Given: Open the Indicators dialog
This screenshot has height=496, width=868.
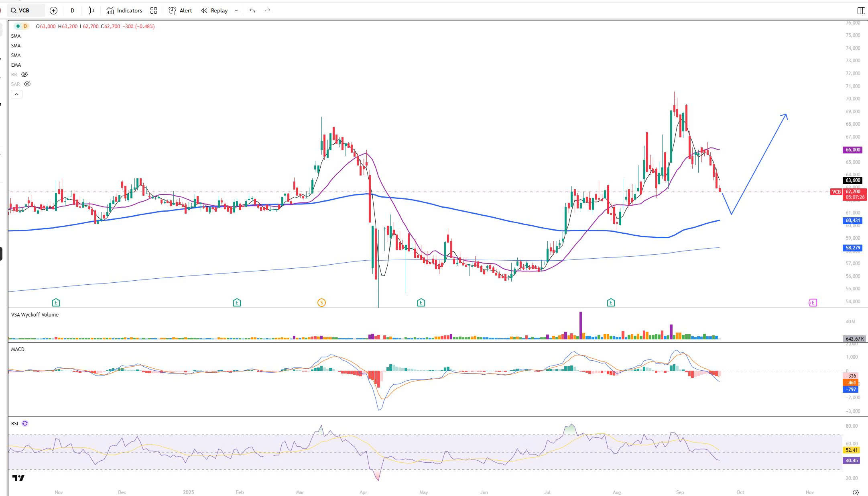Looking at the screenshot, I should [x=124, y=11].
